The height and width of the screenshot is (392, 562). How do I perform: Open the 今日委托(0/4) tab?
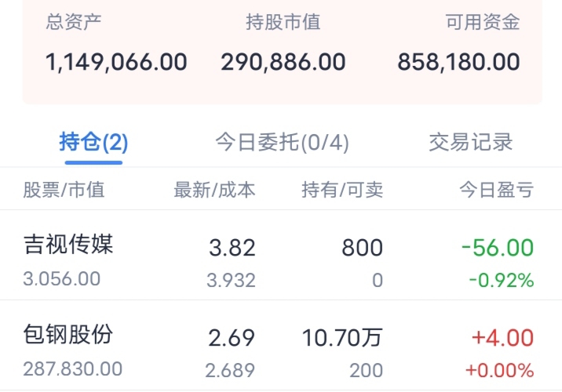pos(282,143)
